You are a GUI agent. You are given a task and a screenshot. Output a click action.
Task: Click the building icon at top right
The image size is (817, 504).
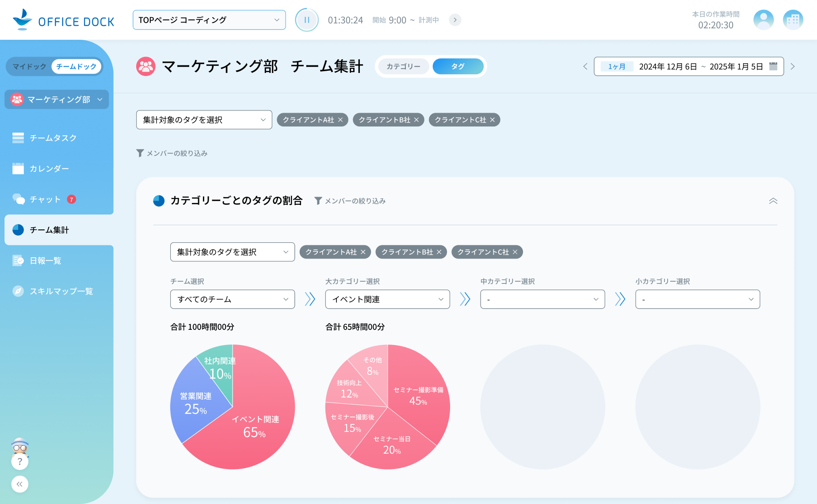(793, 19)
